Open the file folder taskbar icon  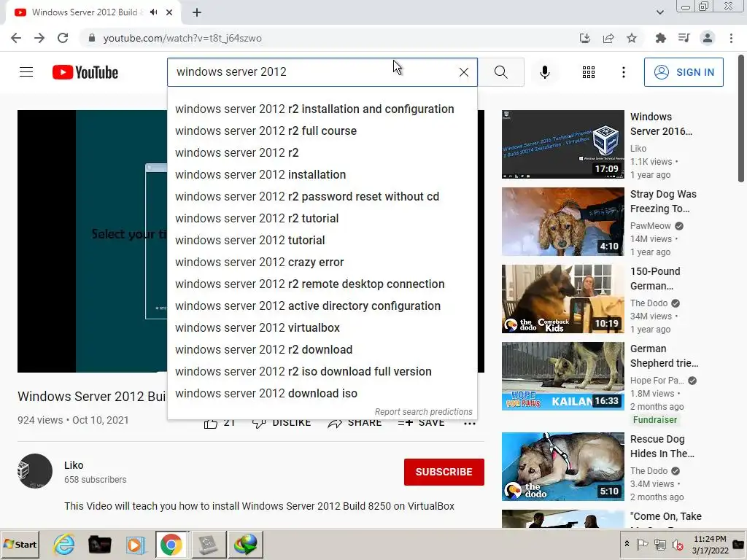(x=100, y=544)
